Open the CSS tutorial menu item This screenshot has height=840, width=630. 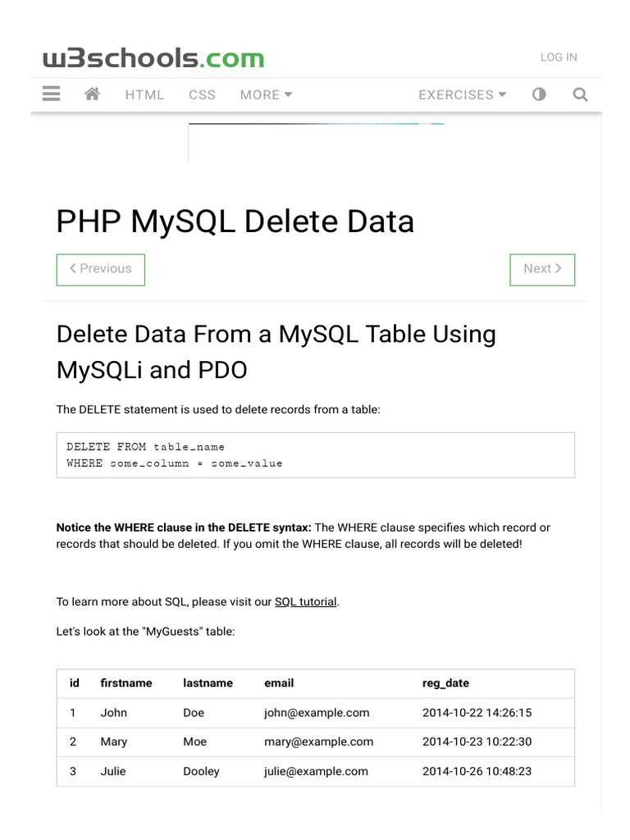[202, 95]
